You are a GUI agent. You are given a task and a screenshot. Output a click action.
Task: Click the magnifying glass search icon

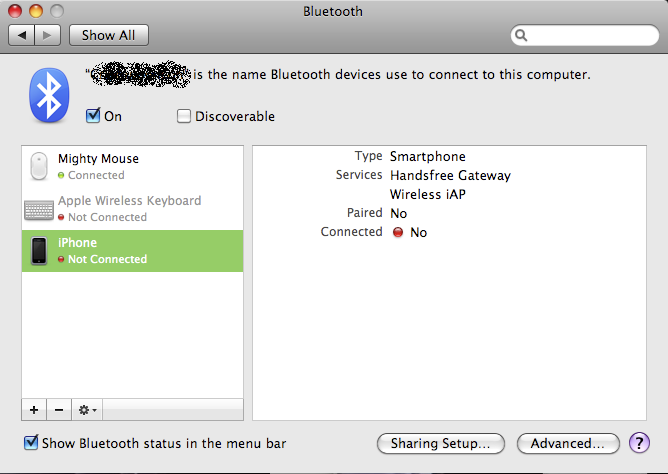(521, 36)
